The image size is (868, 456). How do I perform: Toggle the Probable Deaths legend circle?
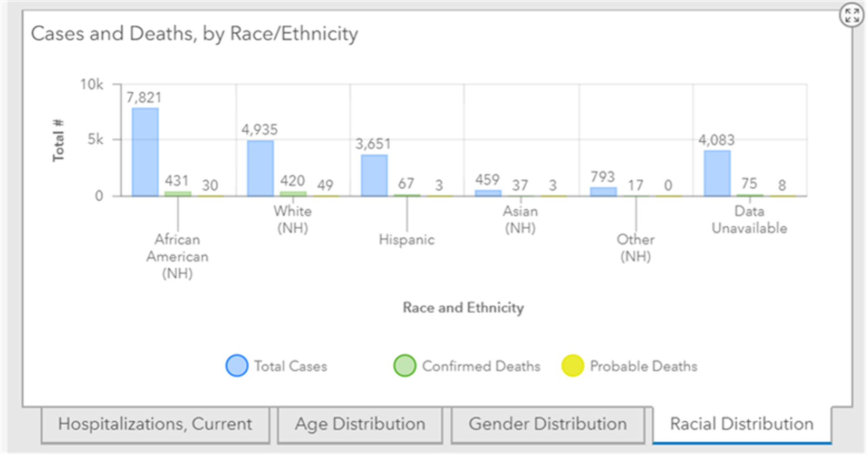[x=573, y=365]
